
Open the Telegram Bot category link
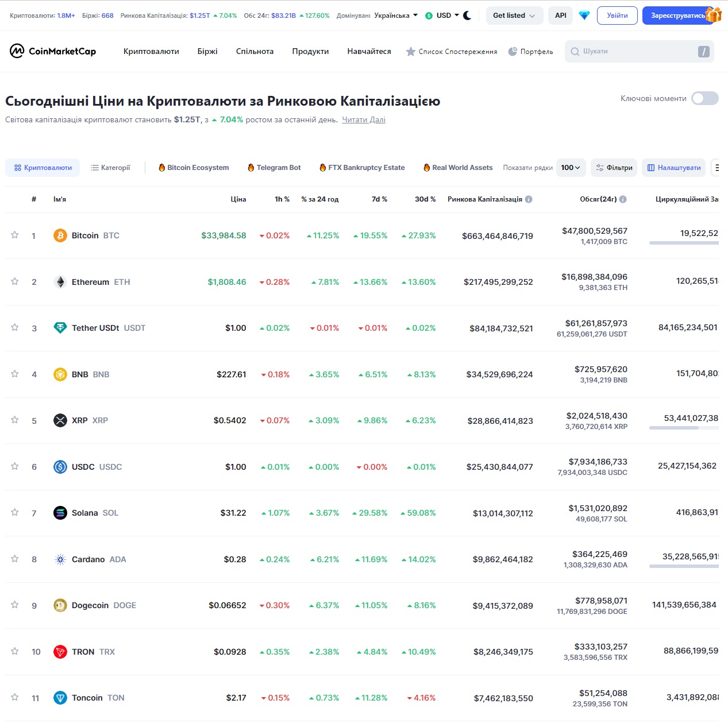(x=274, y=168)
